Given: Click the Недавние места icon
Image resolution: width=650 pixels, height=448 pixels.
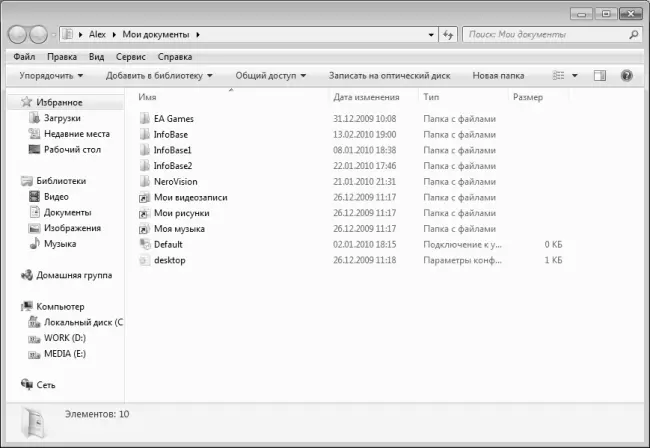Looking at the screenshot, I should (x=34, y=133).
